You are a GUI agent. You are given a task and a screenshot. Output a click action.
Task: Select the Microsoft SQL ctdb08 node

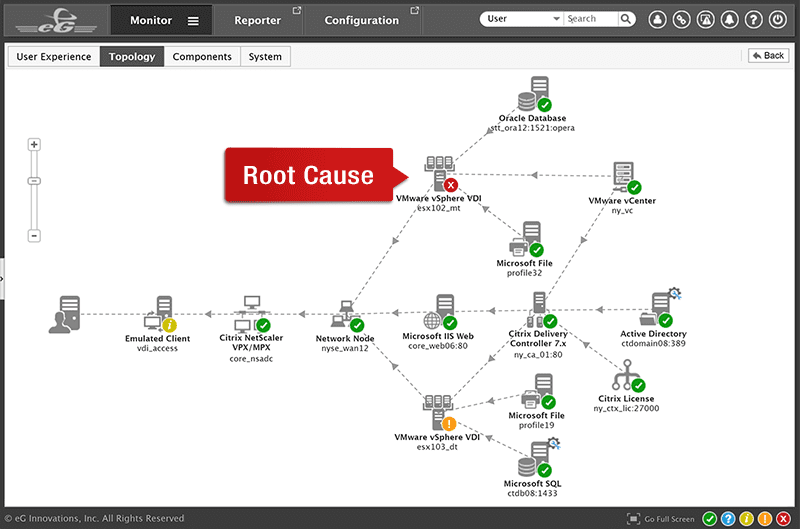click(536, 457)
